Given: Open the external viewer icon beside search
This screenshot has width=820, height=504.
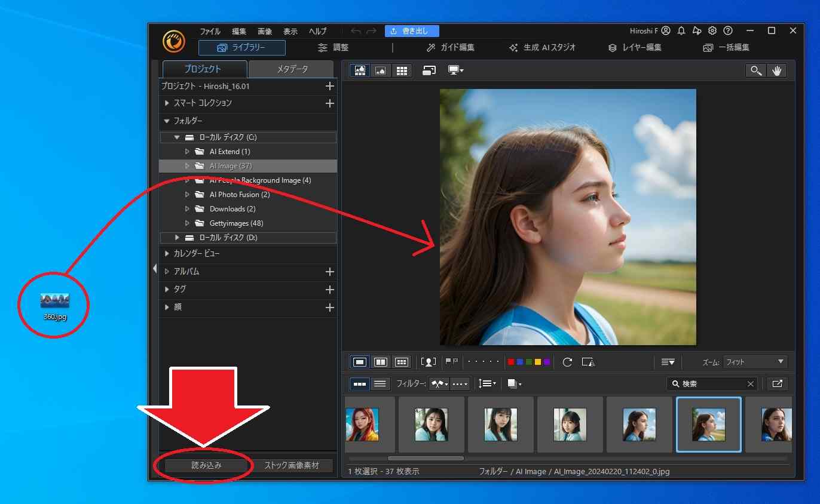Looking at the screenshot, I should pyautogui.click(x=777, y=384).
